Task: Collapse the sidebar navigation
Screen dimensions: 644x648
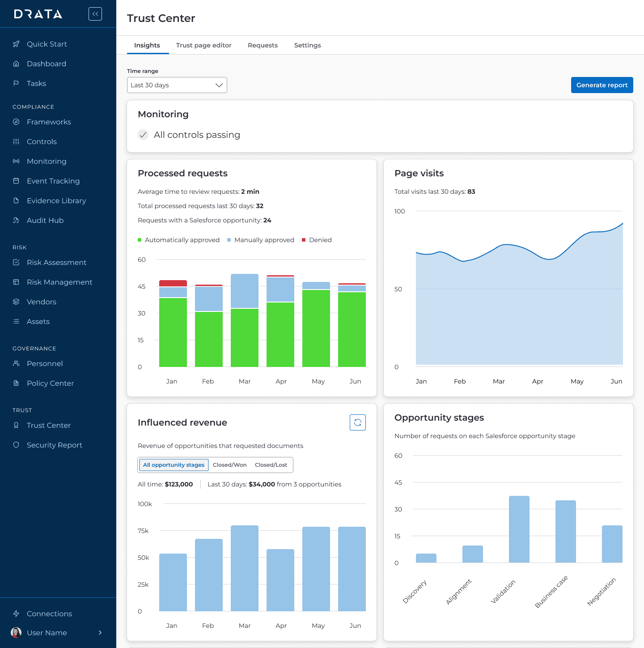Action: 95,14
